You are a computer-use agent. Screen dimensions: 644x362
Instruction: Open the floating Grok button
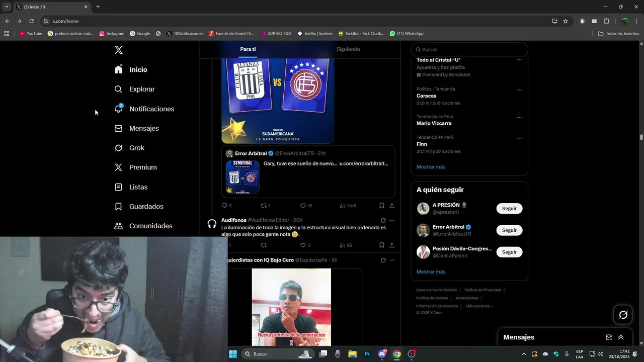coord(623,315)
